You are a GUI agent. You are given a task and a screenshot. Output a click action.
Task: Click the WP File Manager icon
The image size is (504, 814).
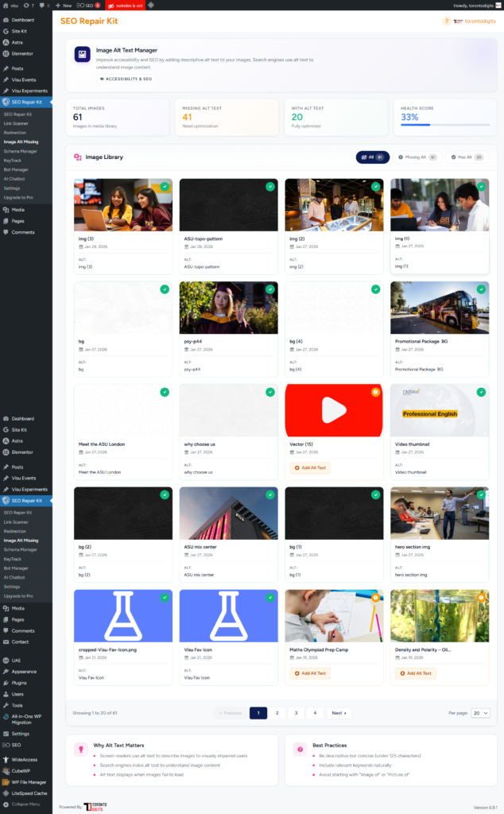(6, 781)
